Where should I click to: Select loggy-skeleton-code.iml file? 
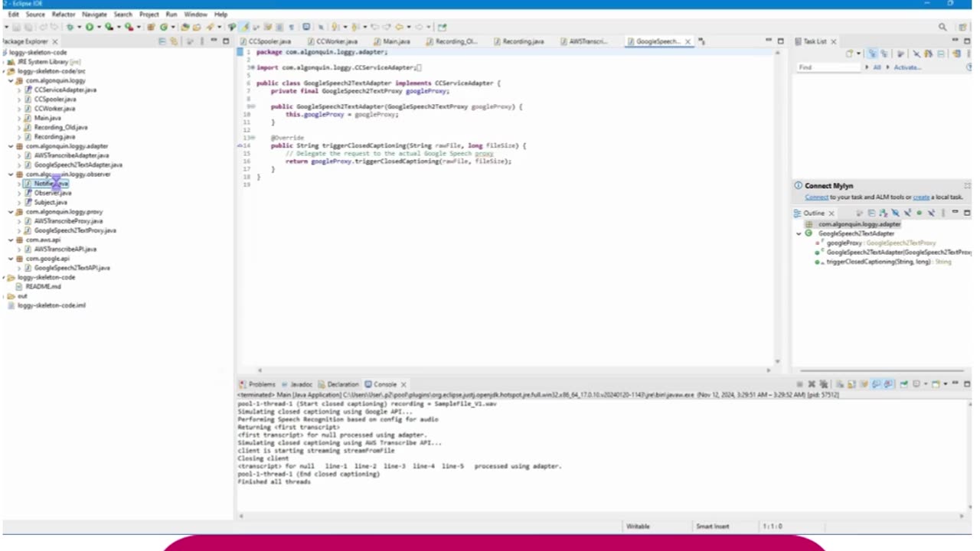(x=51, y=305)
